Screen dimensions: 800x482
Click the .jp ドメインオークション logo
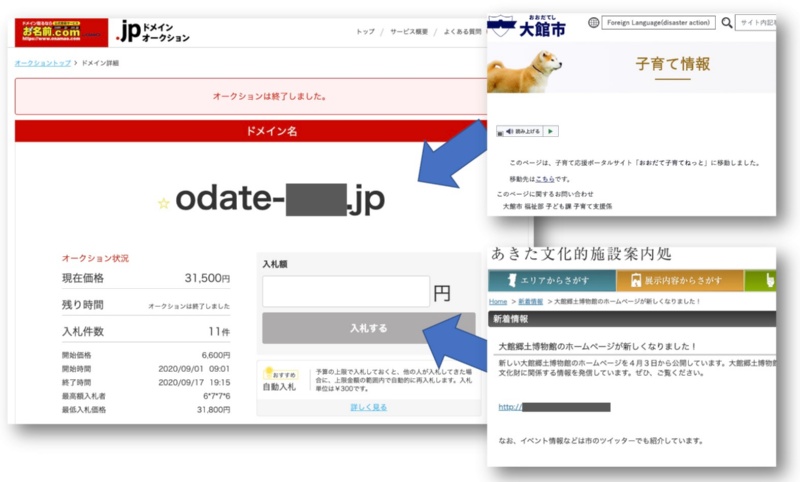[x=153, y=32]
